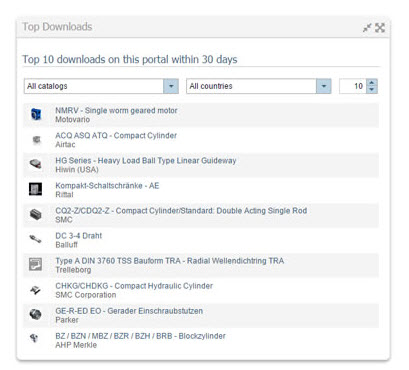This screenshot has height=370, width=409.
Task: Open Type A DIN 3760 TSS Bauform link
Action: [170, 261]
